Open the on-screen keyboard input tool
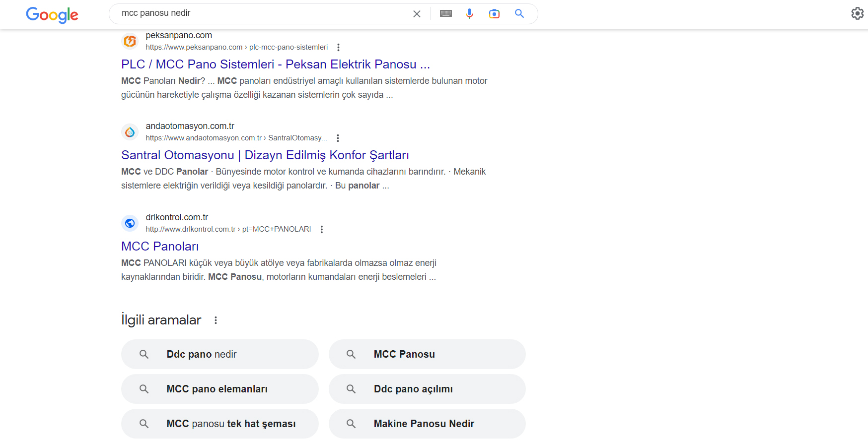Image resolution: width=868 pixels, height=442 pixels. [446, 14]
